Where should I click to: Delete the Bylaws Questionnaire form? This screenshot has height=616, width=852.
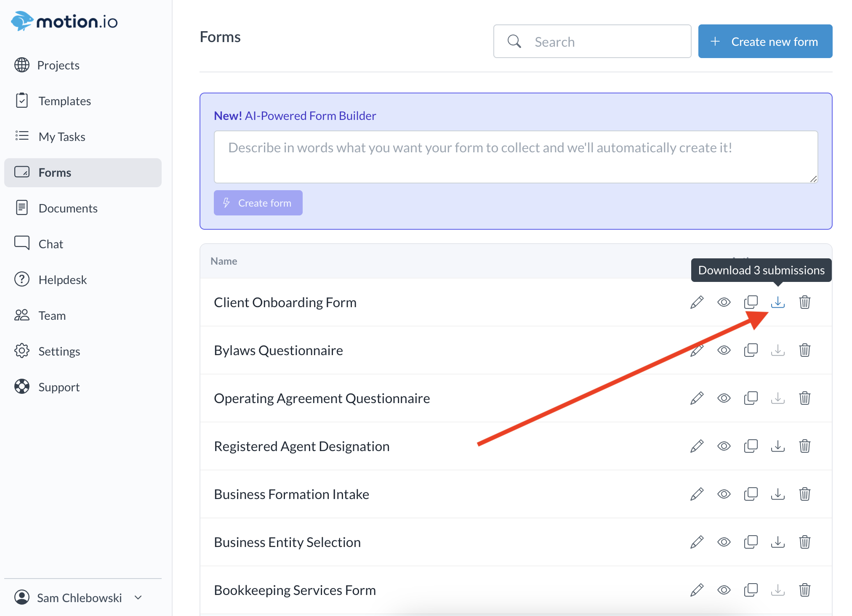tap(804, 350)
